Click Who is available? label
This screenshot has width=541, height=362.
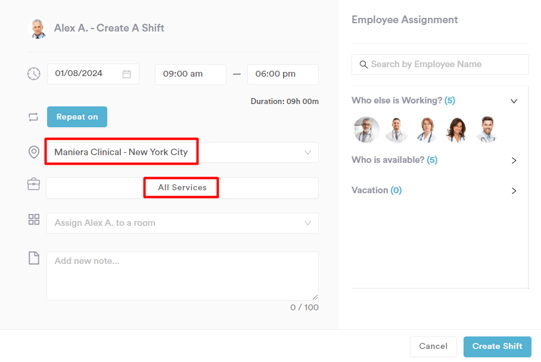coord(394,160)
